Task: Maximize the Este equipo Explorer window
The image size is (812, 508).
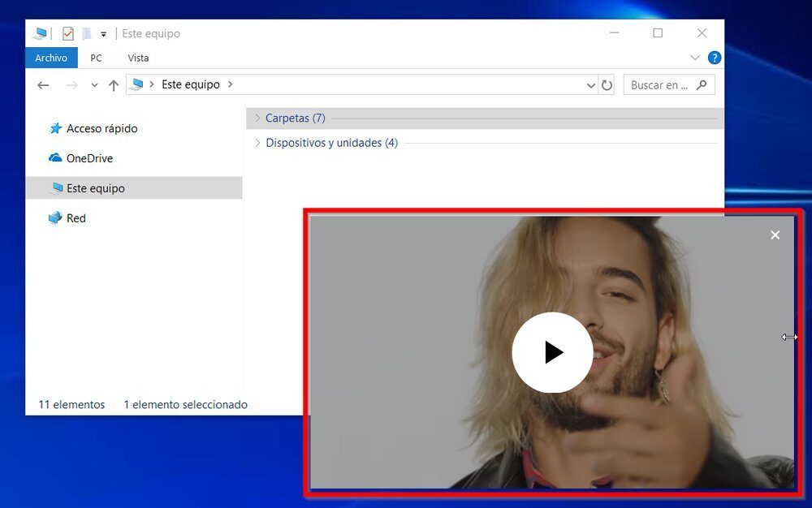Action: click(658, 33)
